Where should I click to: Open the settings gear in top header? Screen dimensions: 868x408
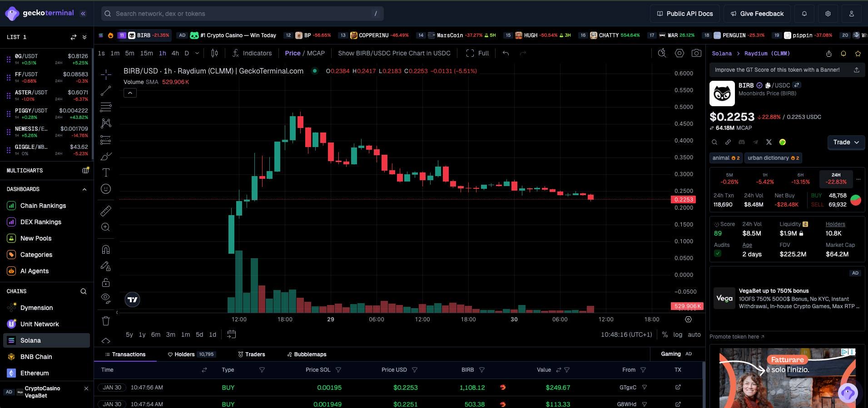(x=828, y=14)
